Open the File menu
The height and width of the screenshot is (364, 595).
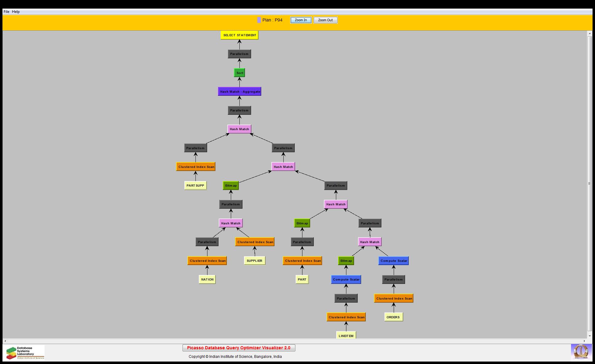click(x=6, y=12)
